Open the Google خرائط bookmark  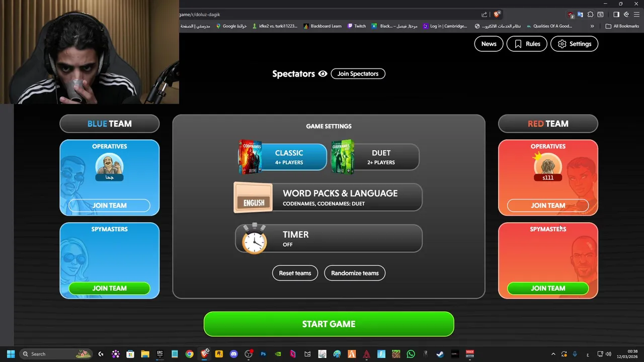(231, 26)
